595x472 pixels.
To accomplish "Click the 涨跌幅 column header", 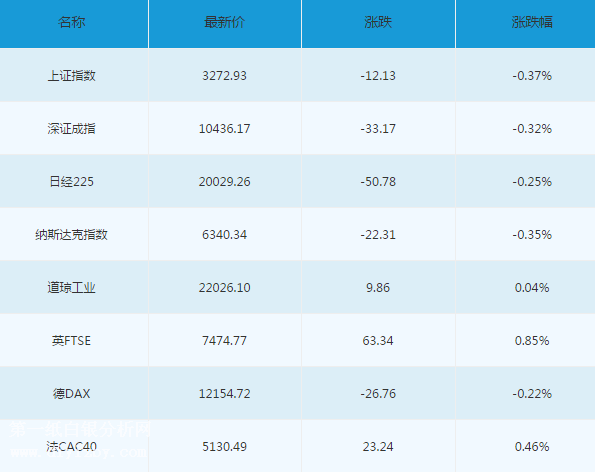I will click(532, 22).
